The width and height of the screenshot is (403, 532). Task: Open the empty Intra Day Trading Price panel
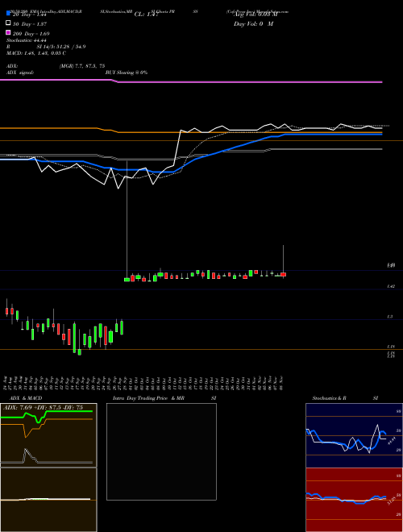click(x=161, y=451)
